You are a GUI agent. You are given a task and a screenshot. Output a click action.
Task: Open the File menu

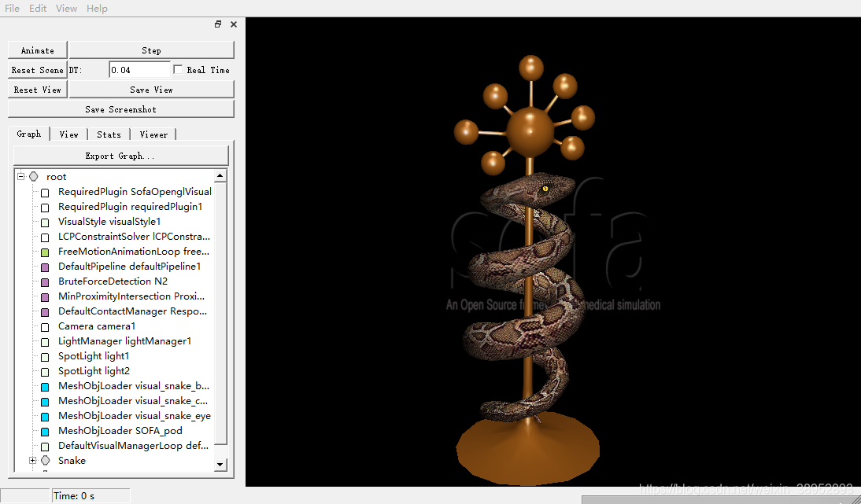pyautogui.click(x=12, y=8)
